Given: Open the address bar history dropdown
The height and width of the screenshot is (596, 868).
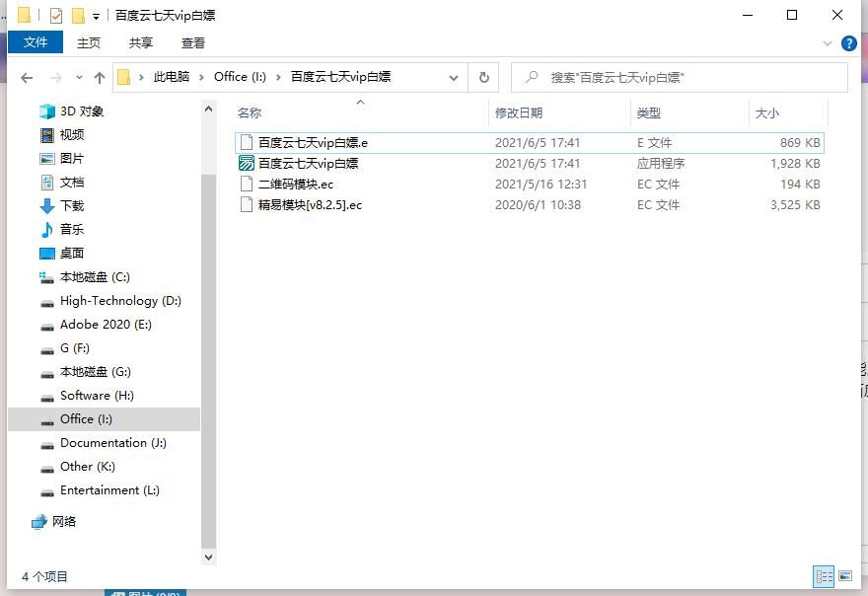Looking at the screenshot, I should 454,77.
